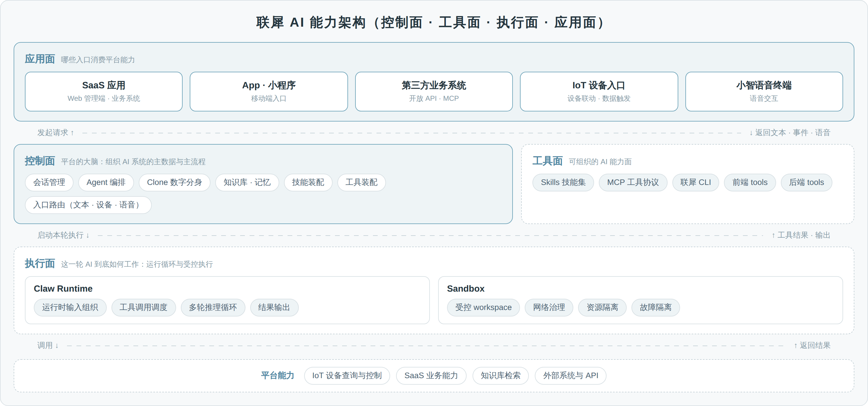The height and width of the screenshot is (406, 868).
Task: Select the 网络治理 pill
Action: [549, 307]
